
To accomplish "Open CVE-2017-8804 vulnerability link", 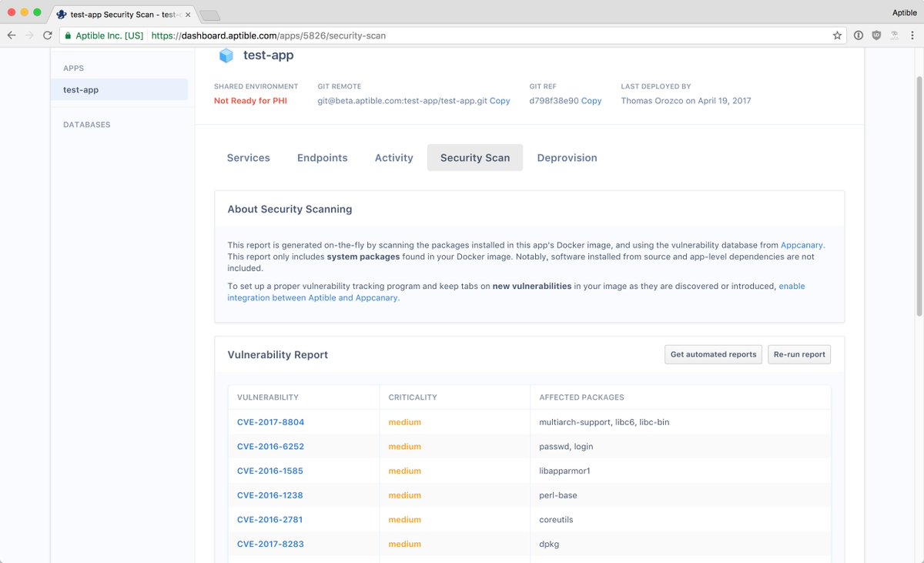I will tap(270, 422).
